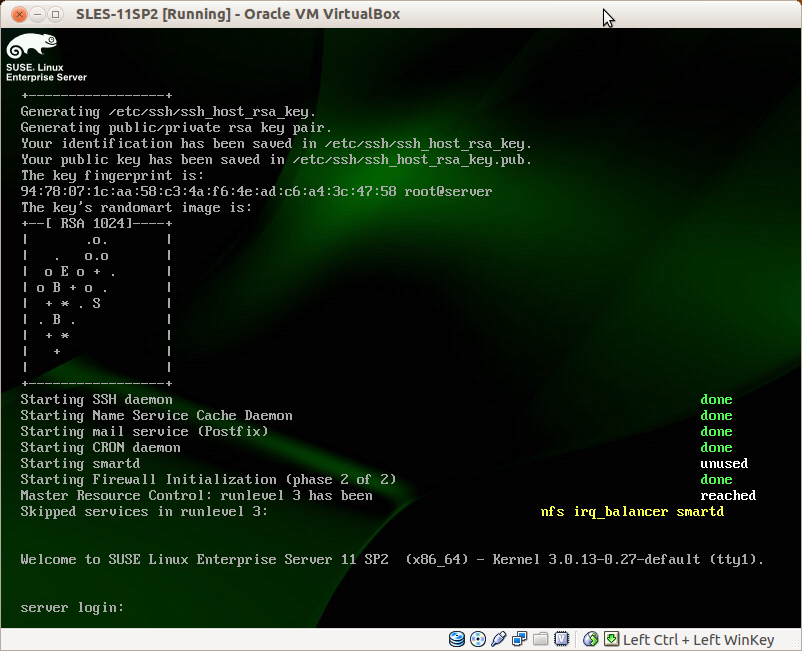Open the USB devices status icon

[499, 639]
